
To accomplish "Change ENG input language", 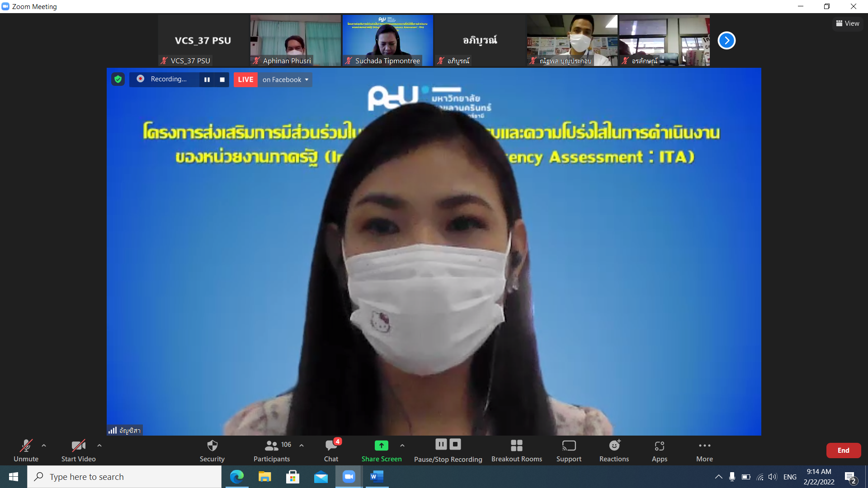I will pyautogui.click(x=790, y=477).
